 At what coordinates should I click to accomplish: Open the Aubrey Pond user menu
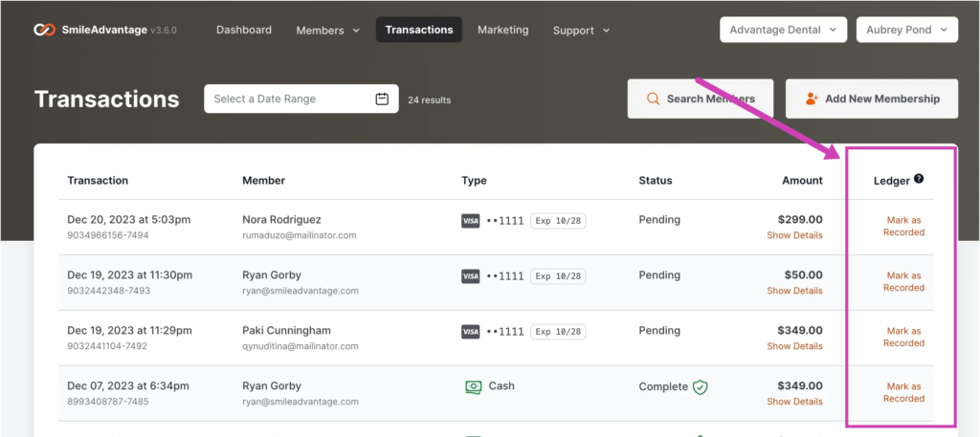pos(906,30)
